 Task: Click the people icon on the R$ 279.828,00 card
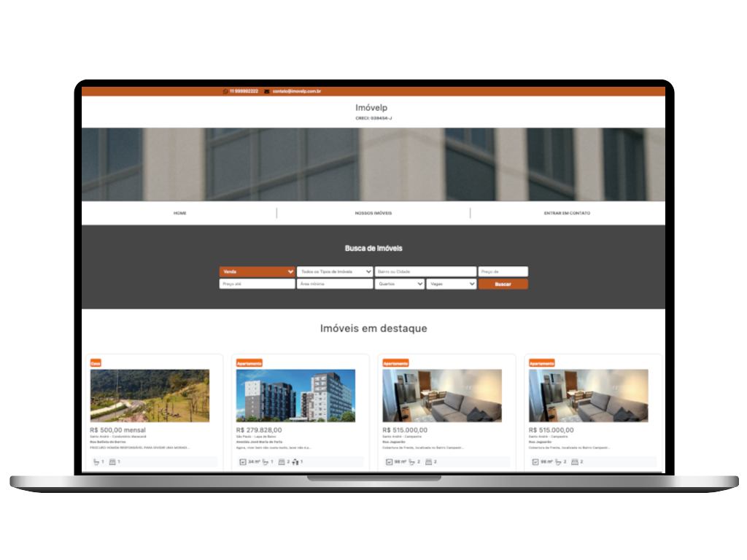pyautogui.click(x=295, y=462)
